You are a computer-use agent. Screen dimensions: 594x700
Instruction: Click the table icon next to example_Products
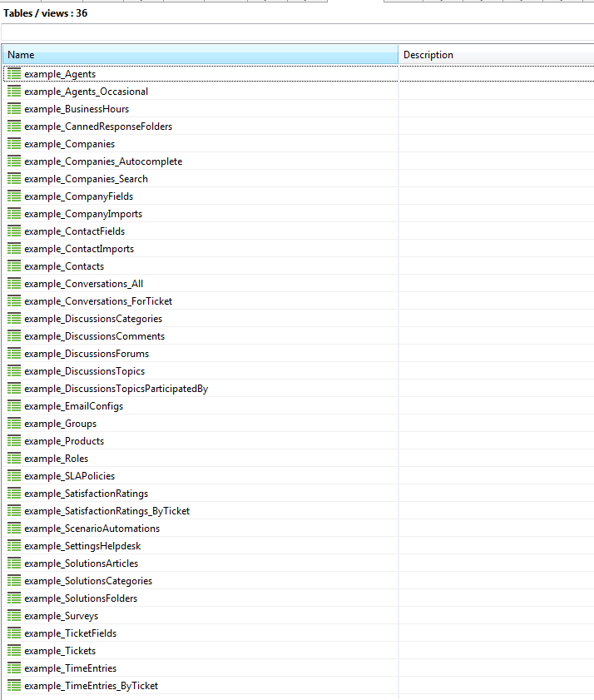(14, 441)
